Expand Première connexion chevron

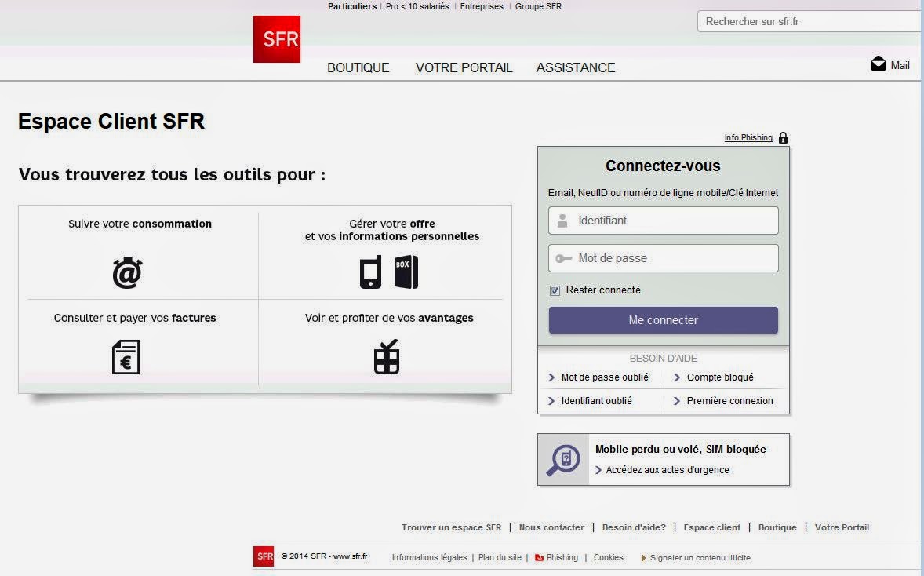[677, 401]
